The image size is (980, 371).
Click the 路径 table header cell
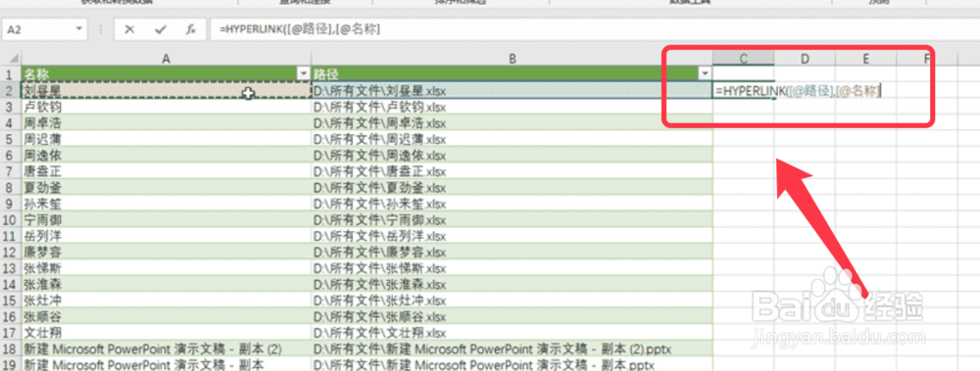pos(512,73)
